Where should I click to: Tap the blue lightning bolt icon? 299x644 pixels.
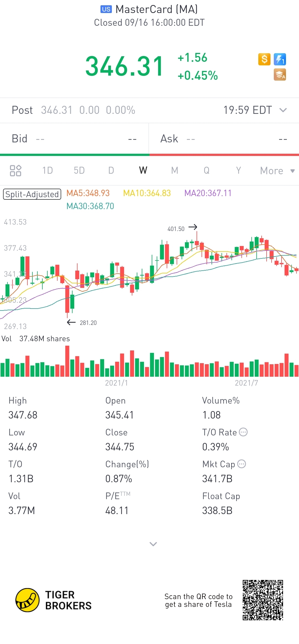tap(280, 59)
